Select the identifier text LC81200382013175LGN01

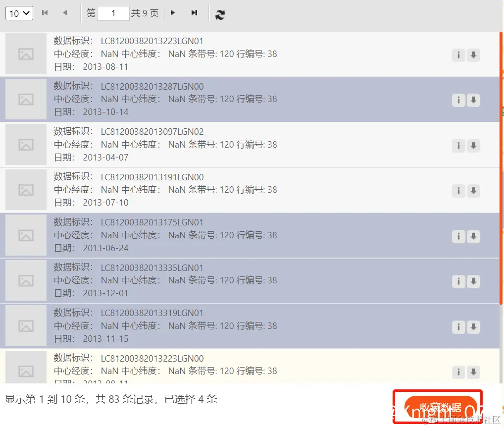click(x=152, y=222)
